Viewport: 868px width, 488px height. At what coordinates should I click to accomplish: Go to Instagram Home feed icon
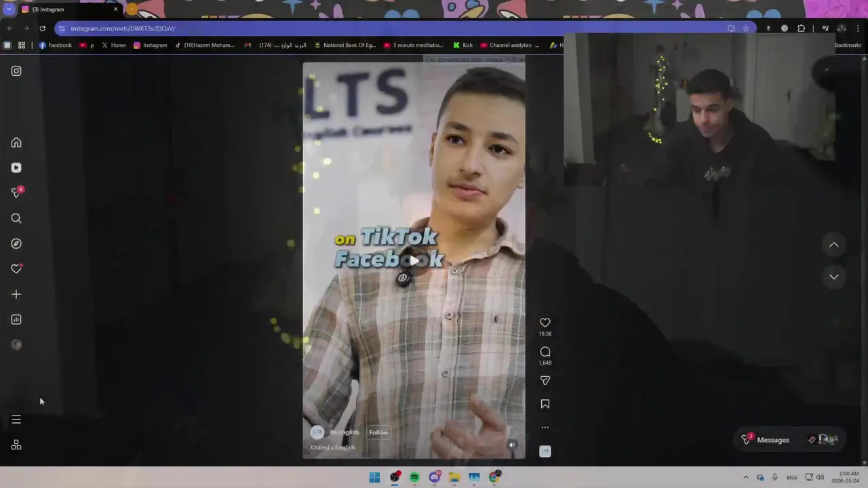coord(16,143)
